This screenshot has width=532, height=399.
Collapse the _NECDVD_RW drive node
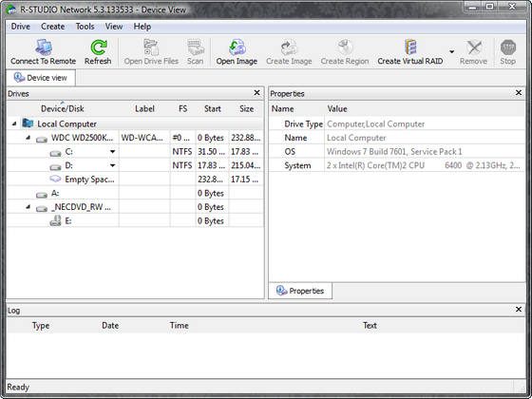[28, 207]
